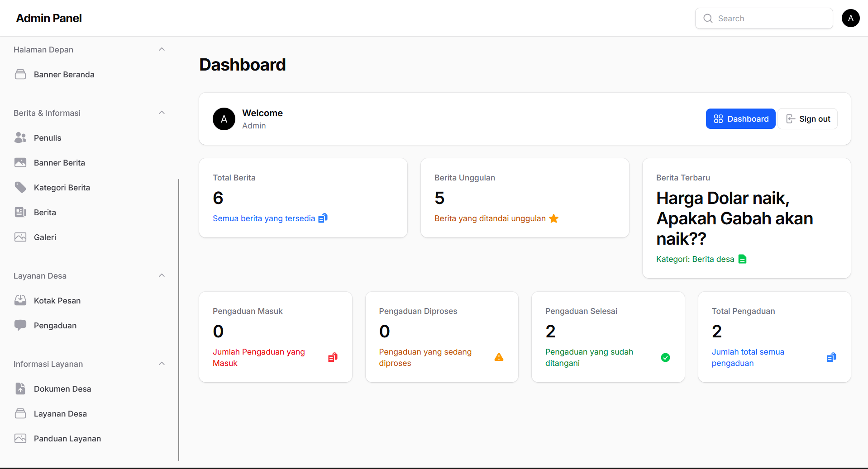Image resolution: width=868 pixels, height=469 pixels.
Task: Collapse the Berita & Informasi section
Action: (x=162, y=113)
